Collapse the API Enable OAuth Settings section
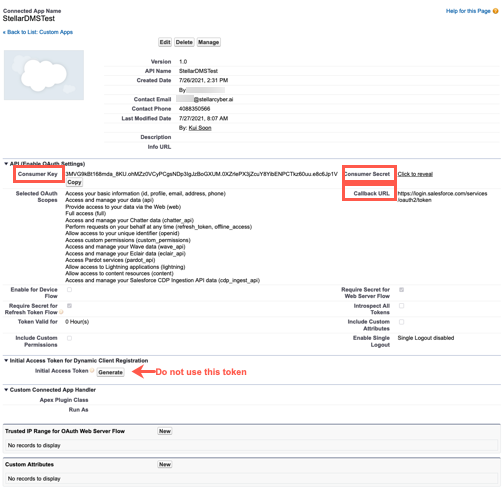 pos(6,164)
